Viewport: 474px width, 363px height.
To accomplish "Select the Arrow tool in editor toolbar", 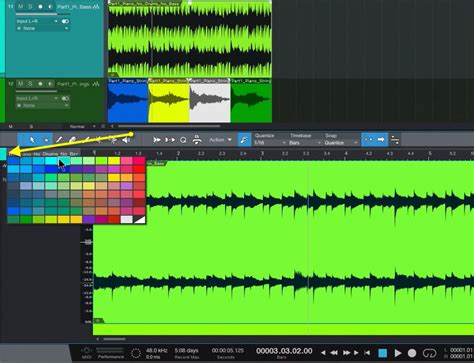I will (x=32, y=140).
